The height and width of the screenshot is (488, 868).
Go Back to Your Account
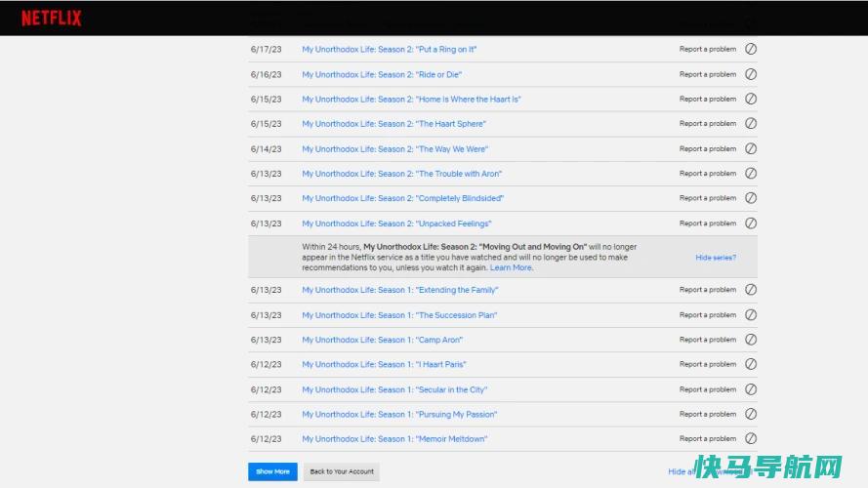[342, 472]
